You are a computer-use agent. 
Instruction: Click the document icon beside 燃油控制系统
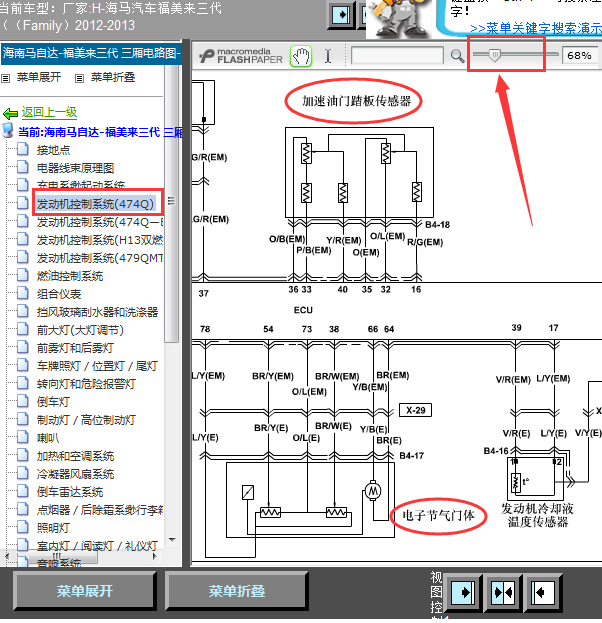(23, 275)
